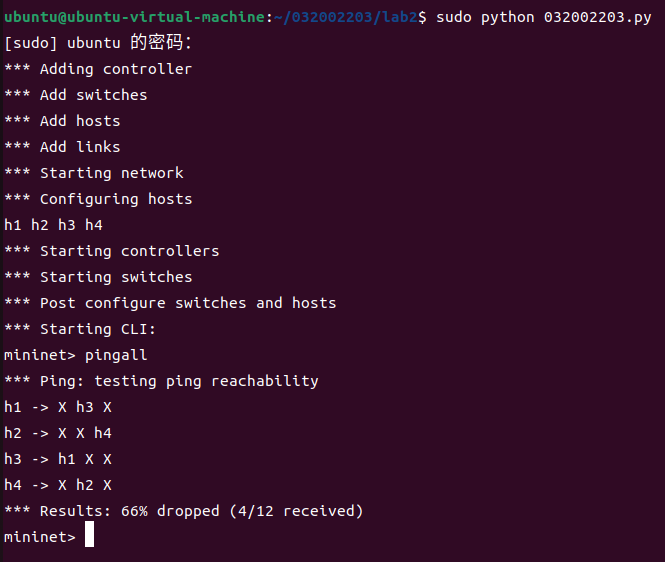Click the terminal cursor at the last mininet prompt
665x562 pixels.
89,537
